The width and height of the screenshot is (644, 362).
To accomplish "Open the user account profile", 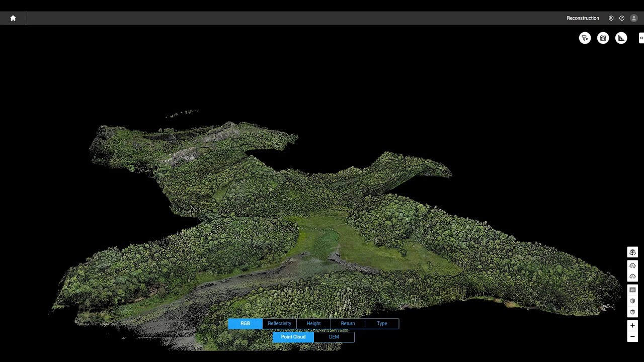I will 634,18.
